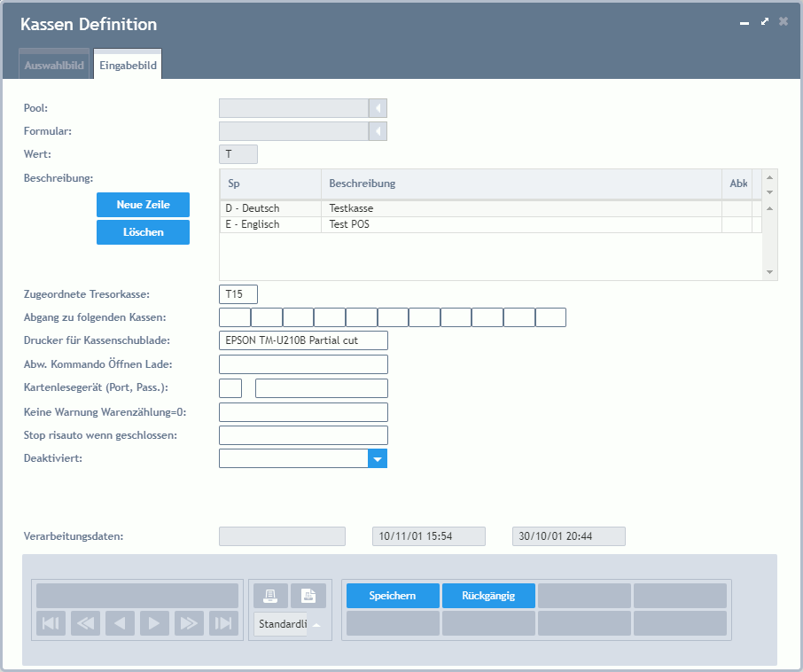The height and width of the screenshot is (672, 803).
Task: Jump to the first record
Action: [x=51, y=623]
